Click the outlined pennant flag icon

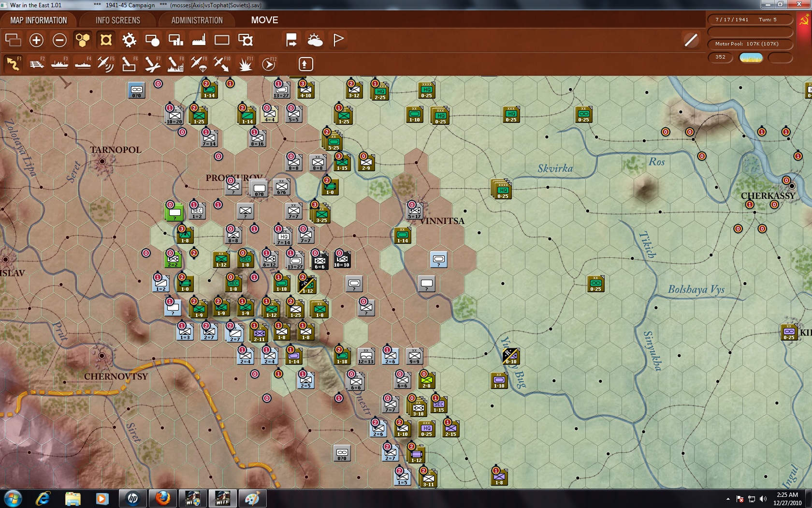pyautogui.click(x=338, y=40)
